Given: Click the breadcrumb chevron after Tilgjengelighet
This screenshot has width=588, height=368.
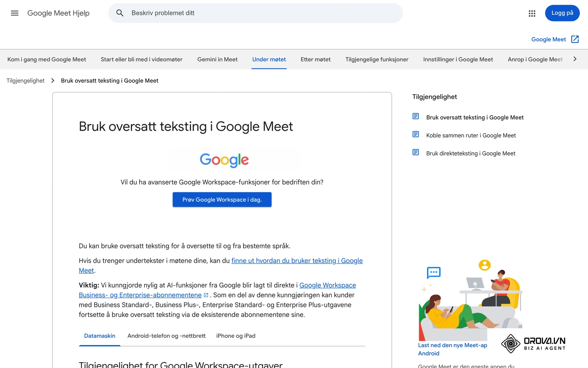Looking at the screenshot, I should tap(53, 81).
